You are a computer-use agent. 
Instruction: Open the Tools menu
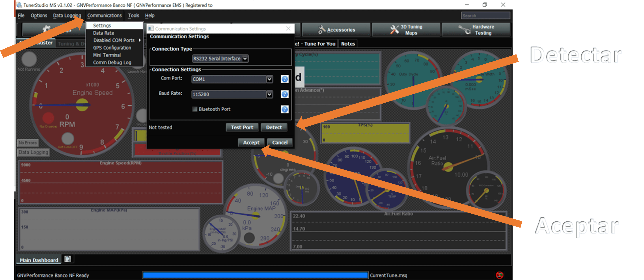(134, 15)
